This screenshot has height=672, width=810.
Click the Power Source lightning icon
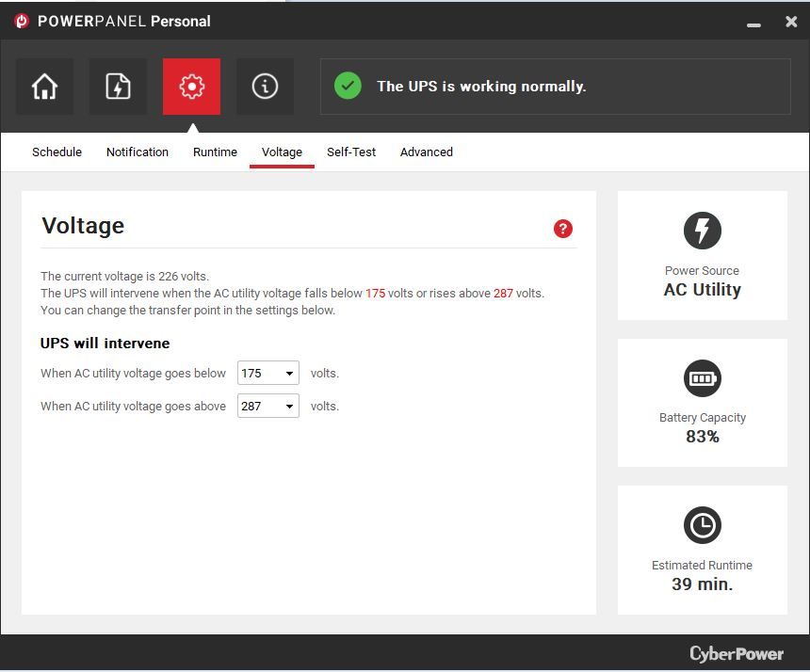click(703, 231)
